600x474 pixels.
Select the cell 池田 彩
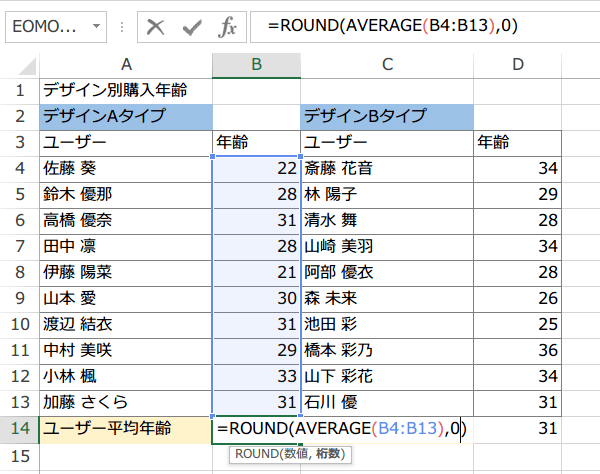(x=387, y=325)
